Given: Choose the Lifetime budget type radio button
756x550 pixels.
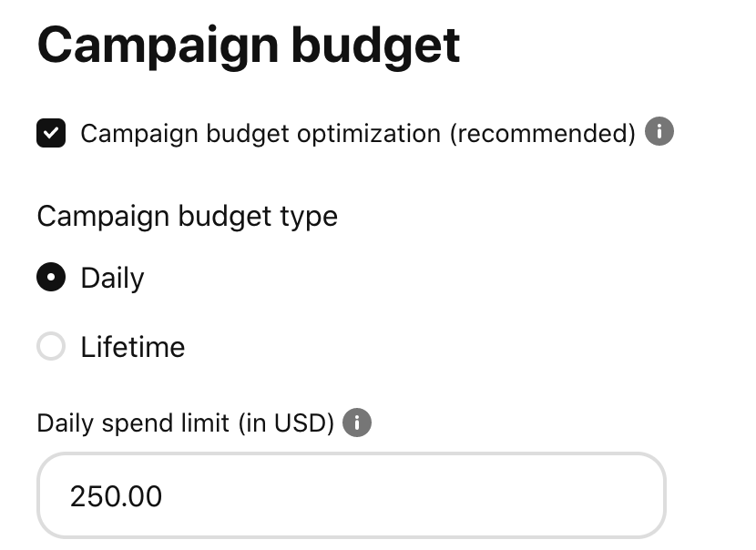Looking at the screenshot, I should point(51,346).
